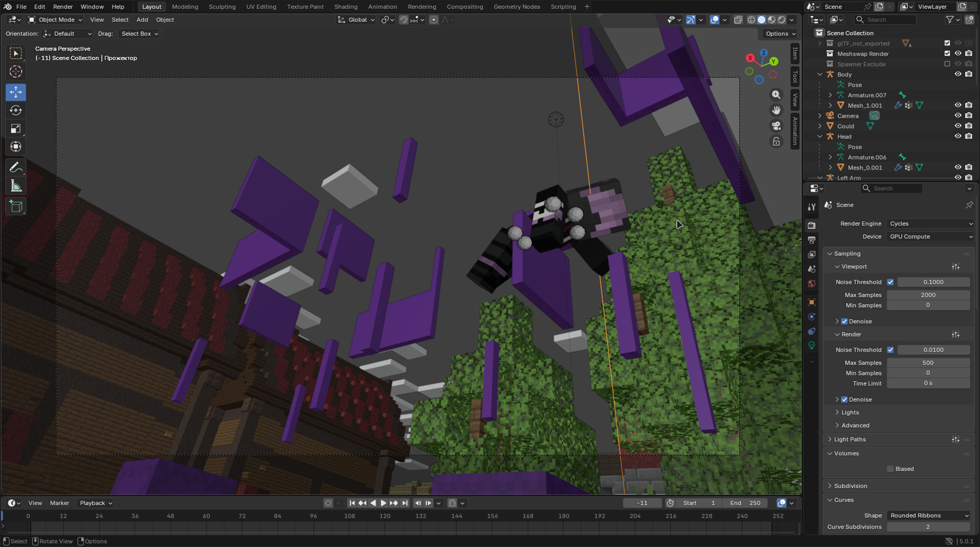
Task: Click the Options button in viewport header
Action: [780, 33]
